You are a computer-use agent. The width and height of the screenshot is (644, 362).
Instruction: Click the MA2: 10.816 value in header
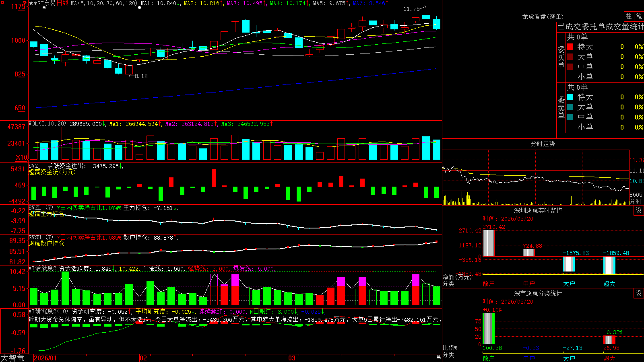(203, 3)
